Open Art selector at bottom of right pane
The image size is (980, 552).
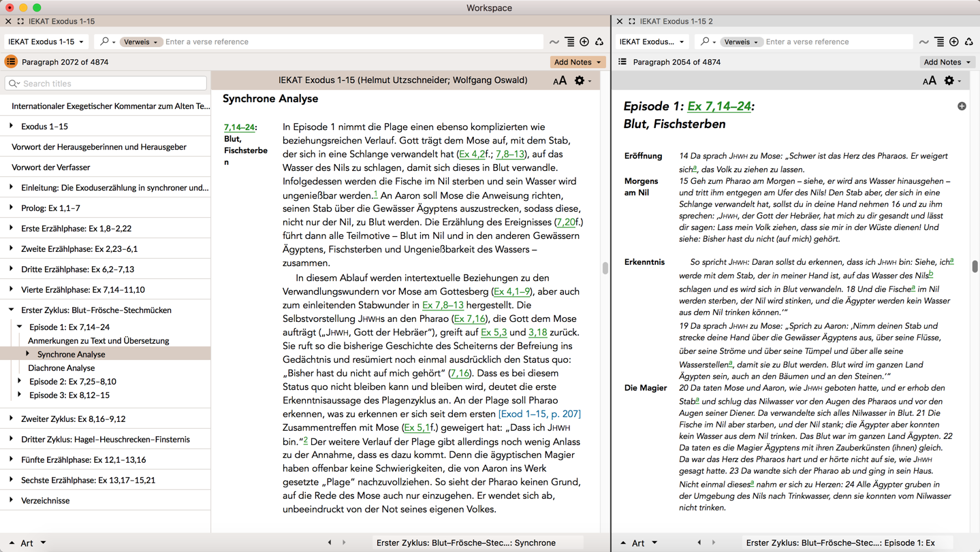pos(638,542)
